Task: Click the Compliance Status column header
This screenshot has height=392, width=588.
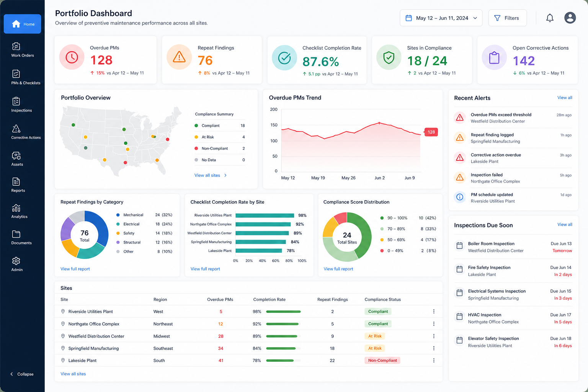Action: tap(383, 300)
